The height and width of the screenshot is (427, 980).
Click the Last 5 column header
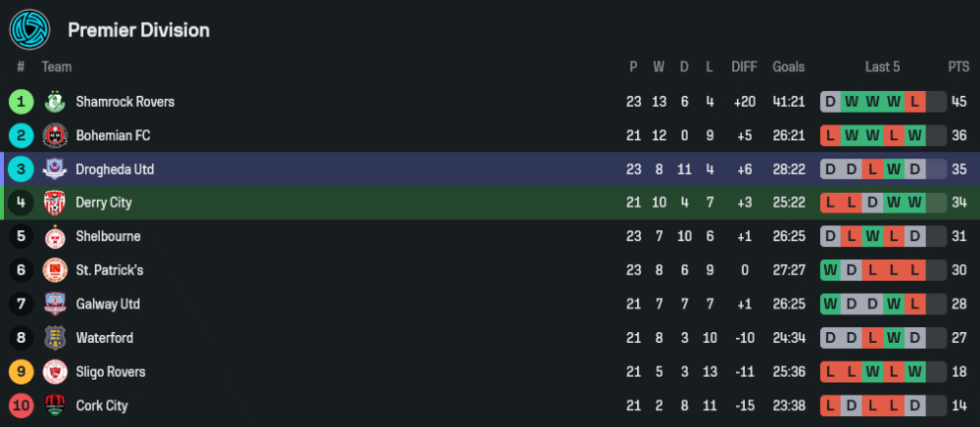point(882,67)
